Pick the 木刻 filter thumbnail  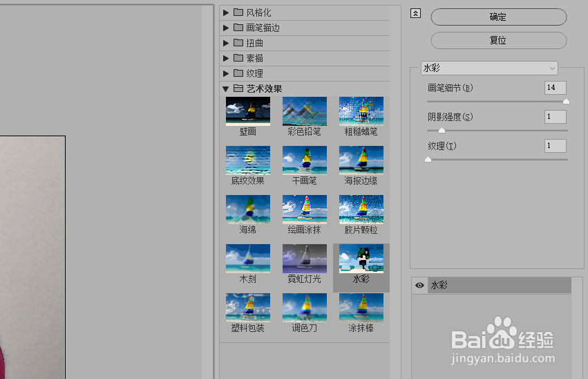point(248,259)
